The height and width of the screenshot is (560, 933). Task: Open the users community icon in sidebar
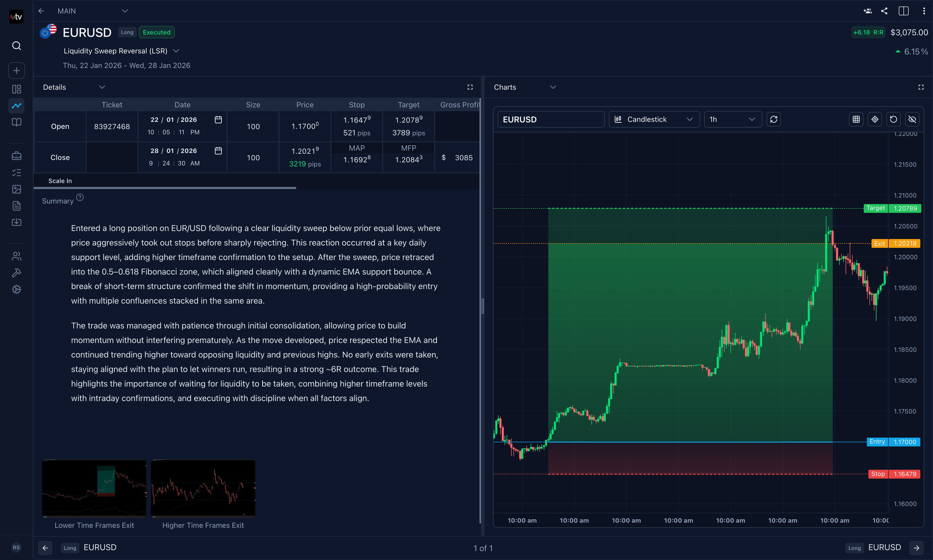coord(16,256)
